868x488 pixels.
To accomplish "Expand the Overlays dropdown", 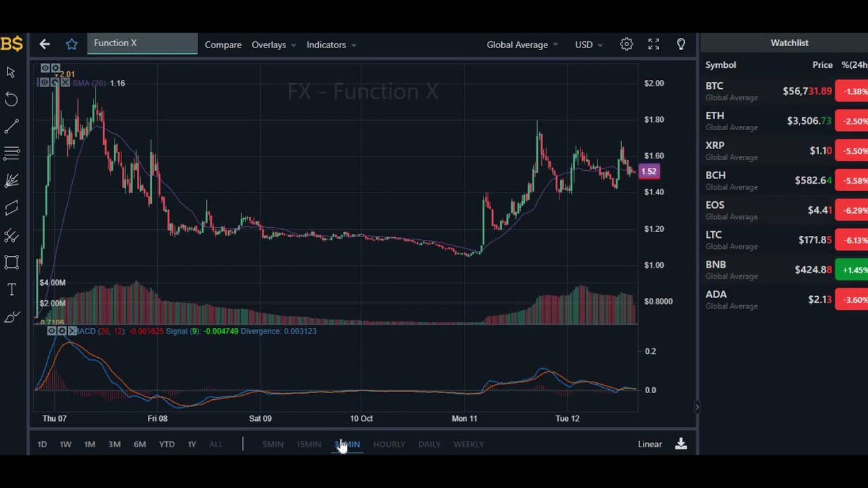I will tap(273, 45).
